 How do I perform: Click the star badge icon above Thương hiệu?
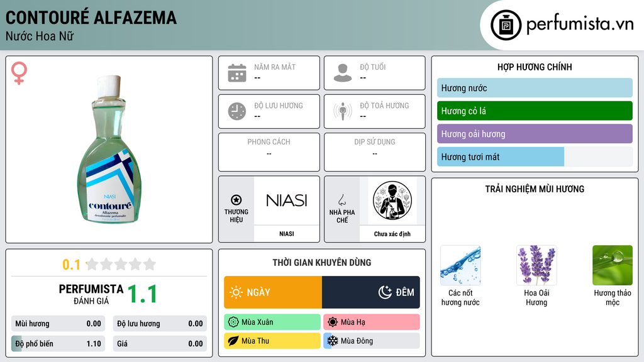[236, 200]
